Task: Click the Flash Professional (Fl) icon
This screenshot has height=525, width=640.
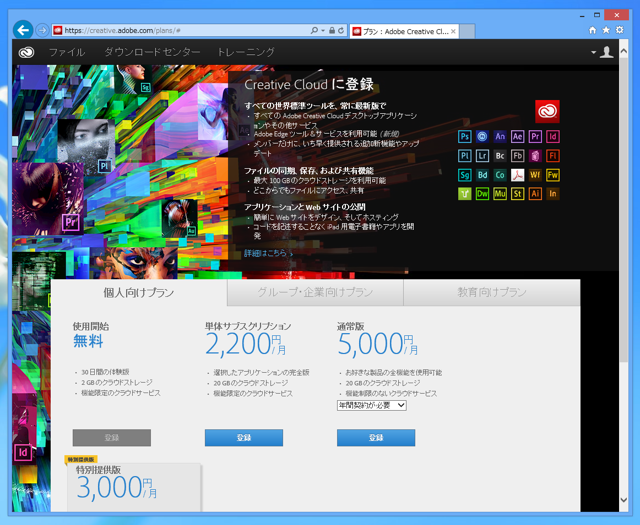Action: point(553,156)
